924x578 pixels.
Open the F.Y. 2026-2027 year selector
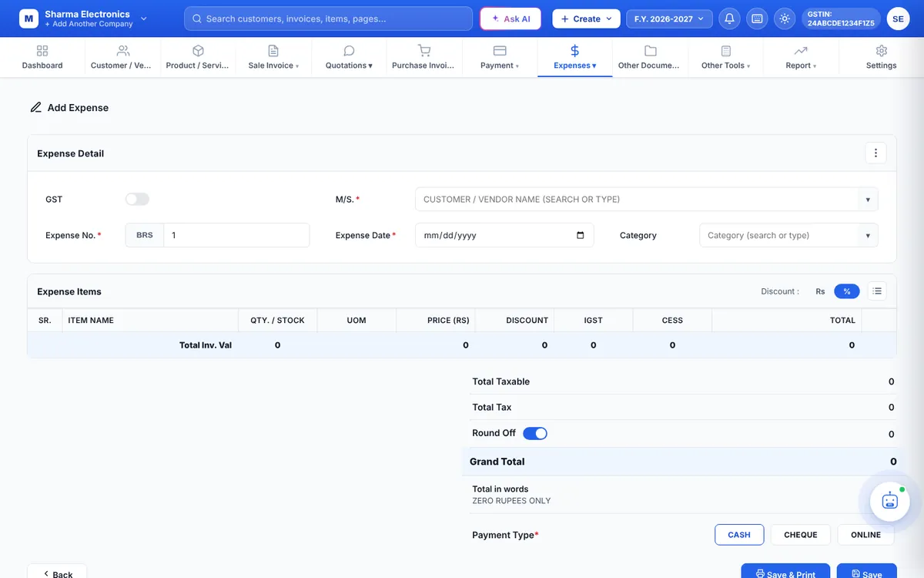[x=669, y=18]
